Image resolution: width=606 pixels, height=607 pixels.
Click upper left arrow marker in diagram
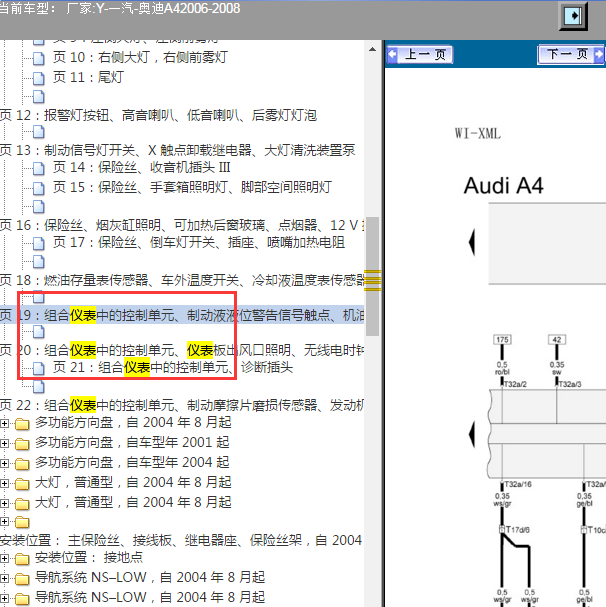tap(472, 242)
